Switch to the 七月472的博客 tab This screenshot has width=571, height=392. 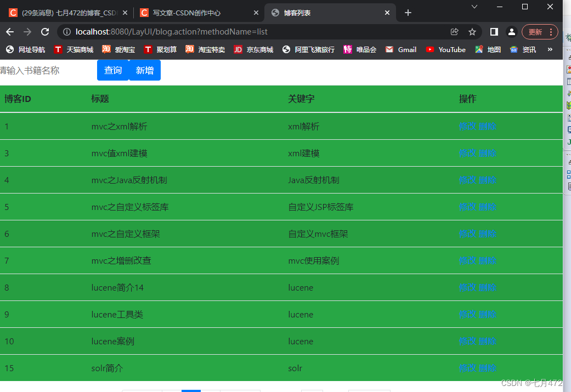66,11
